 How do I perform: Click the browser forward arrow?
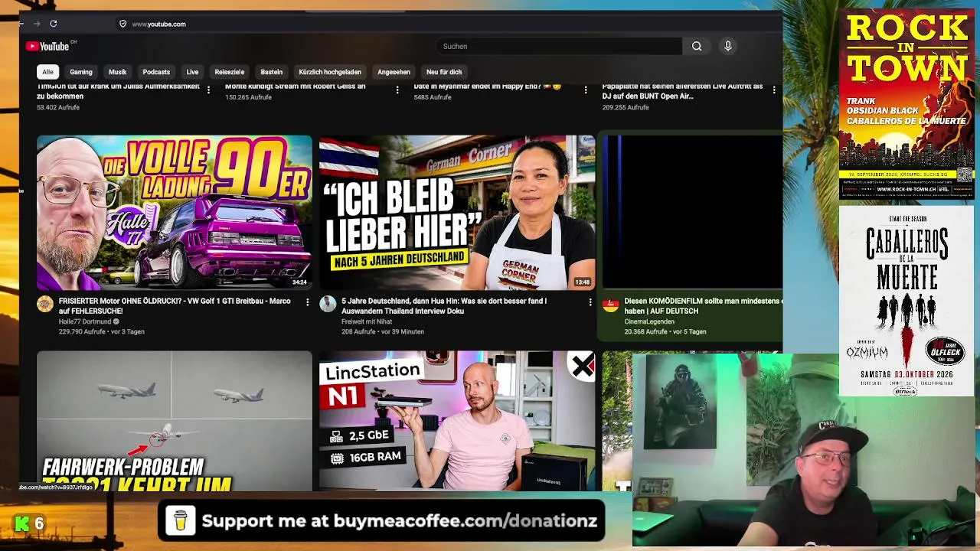[37, 24]
